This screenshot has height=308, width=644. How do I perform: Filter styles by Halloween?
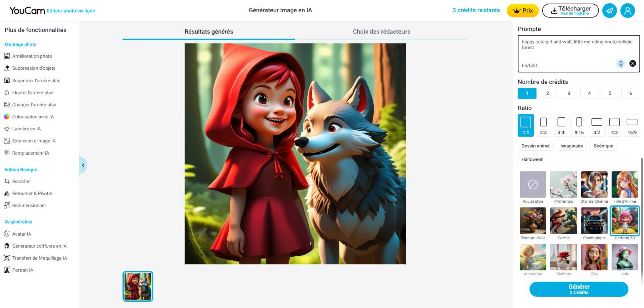point(532,159)
